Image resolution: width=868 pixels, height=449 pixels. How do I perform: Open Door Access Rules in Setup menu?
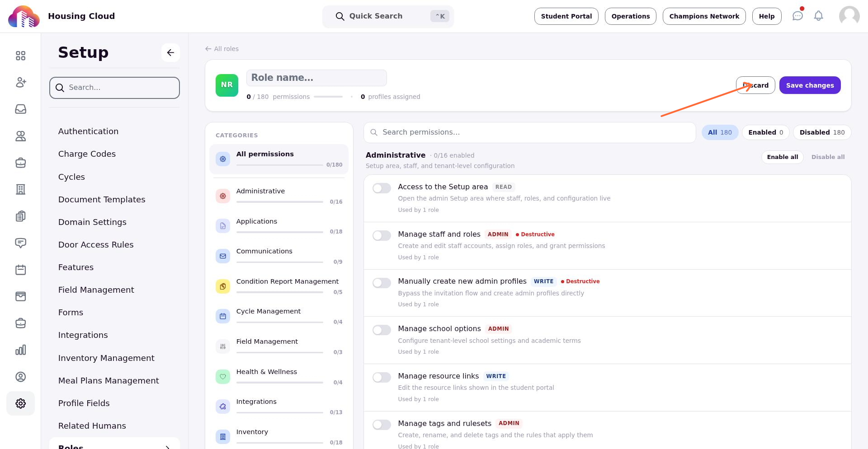coord(96,245)
